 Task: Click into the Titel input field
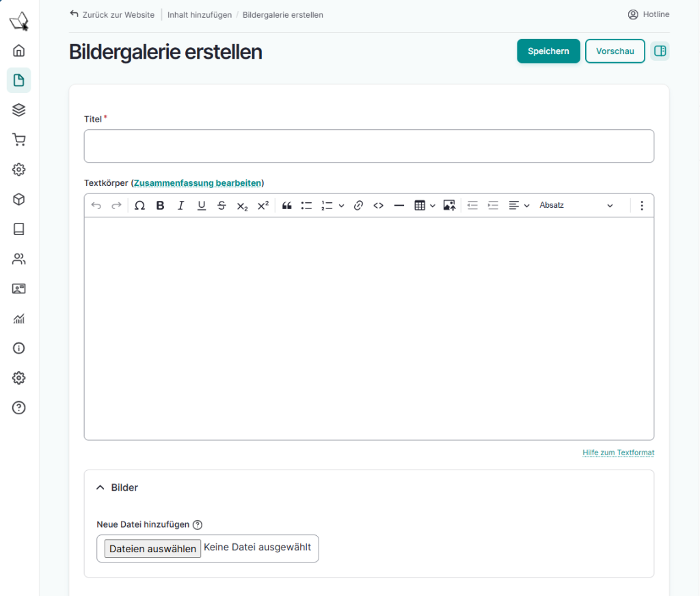coord(368,146)
